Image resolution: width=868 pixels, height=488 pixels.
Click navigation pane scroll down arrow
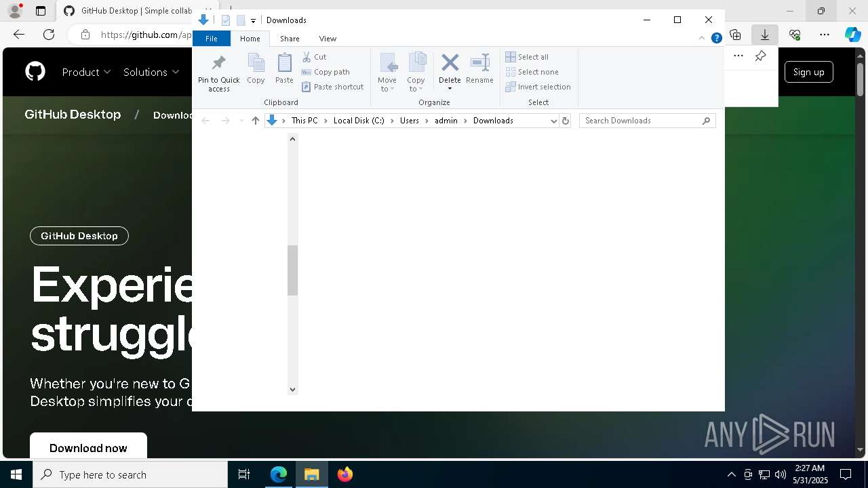point(292,389)
